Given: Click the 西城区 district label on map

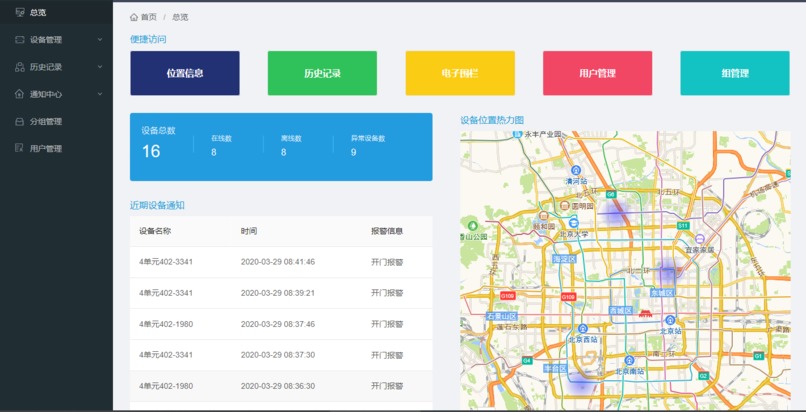Looking at the screenshot, I should tap(620, 310).
